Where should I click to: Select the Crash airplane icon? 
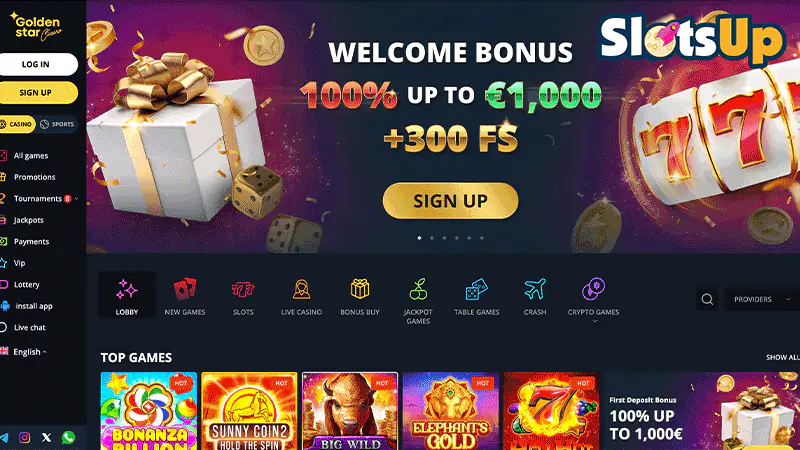coord(535,289)
